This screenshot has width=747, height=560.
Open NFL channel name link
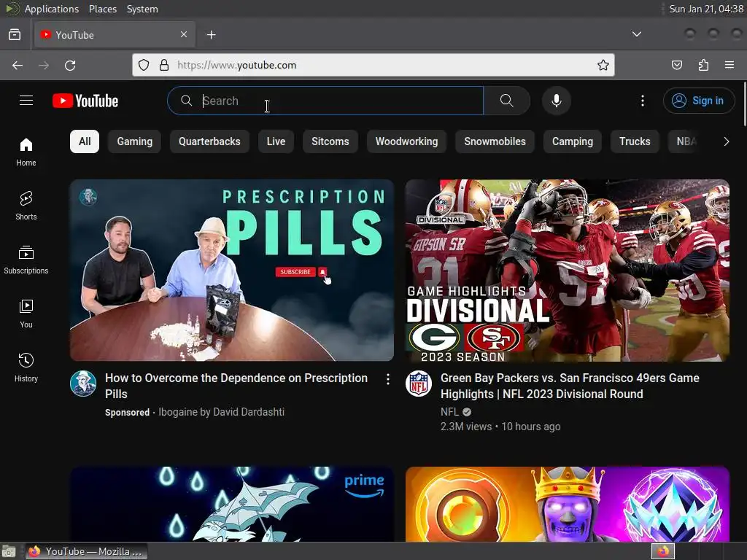tap(449, 412)
